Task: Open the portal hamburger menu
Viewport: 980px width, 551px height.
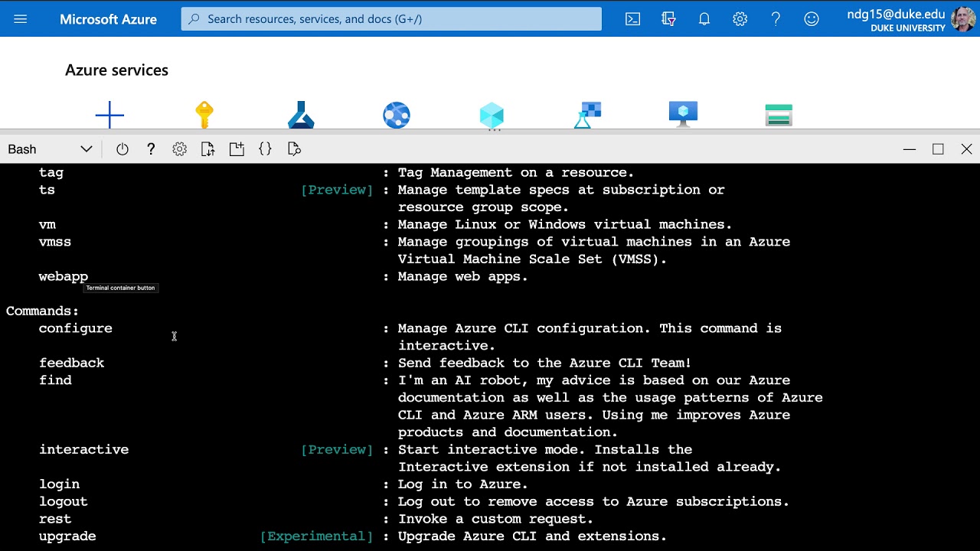Action: click(x=20, y=19)
